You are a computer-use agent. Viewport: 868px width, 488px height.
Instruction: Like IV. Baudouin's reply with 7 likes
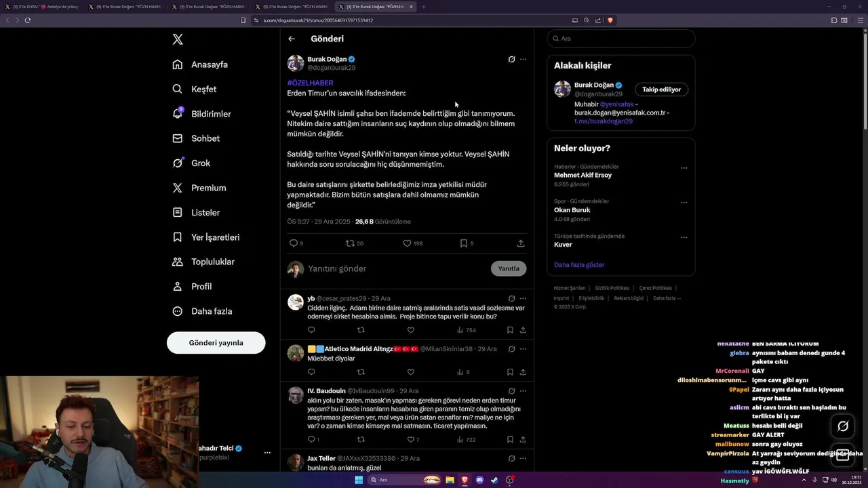click(410, 440)
